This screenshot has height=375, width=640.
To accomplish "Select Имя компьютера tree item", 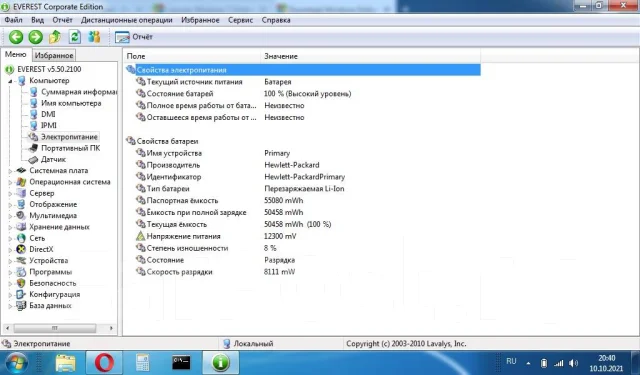I will click(71, 103).
